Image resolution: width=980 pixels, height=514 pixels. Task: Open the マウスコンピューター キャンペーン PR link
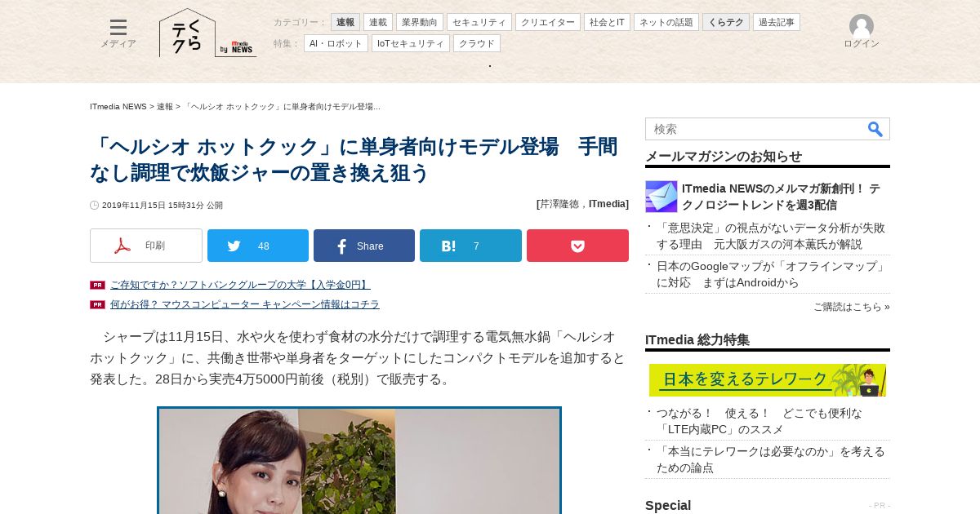[245, 304]
